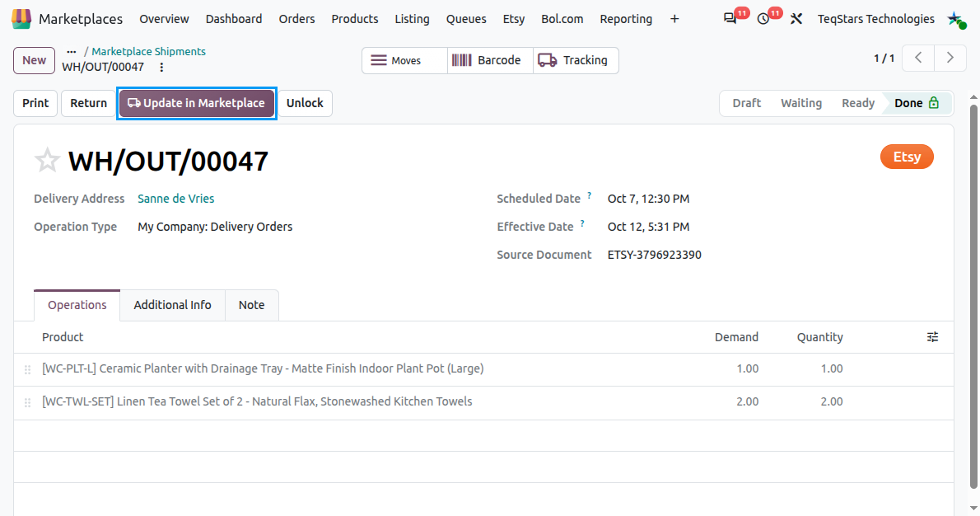Click the Scheduled Date value Oct 7
Screen dimensions: 980x516
648,199
